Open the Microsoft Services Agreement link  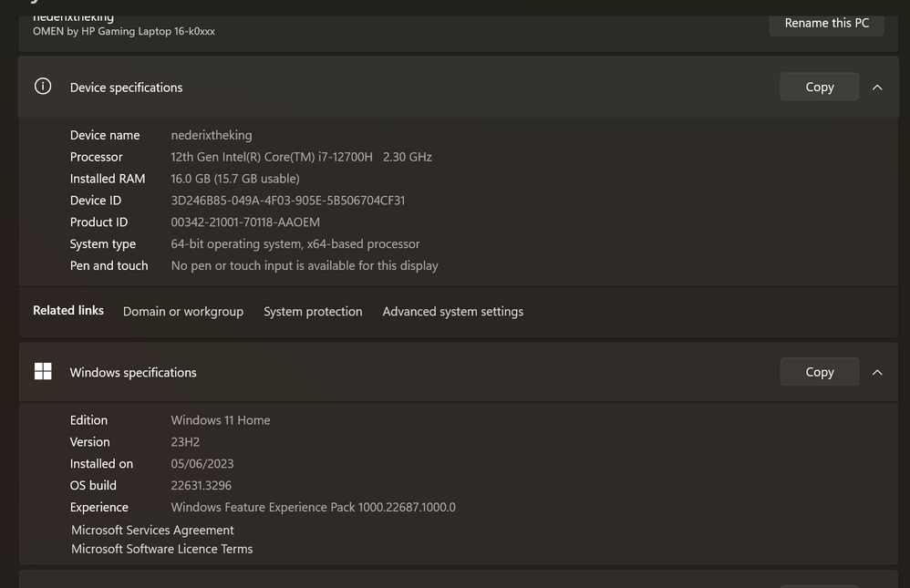pyautogui.click(x=152, y=530)
